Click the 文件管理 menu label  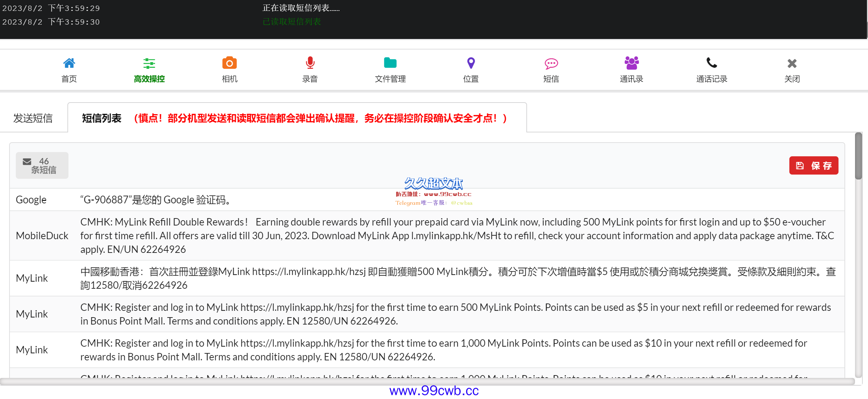point(390,79)
